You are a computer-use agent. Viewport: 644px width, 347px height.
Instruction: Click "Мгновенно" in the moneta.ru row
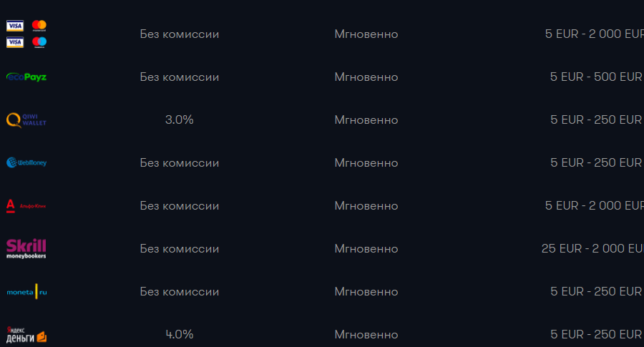click(366, 291)
